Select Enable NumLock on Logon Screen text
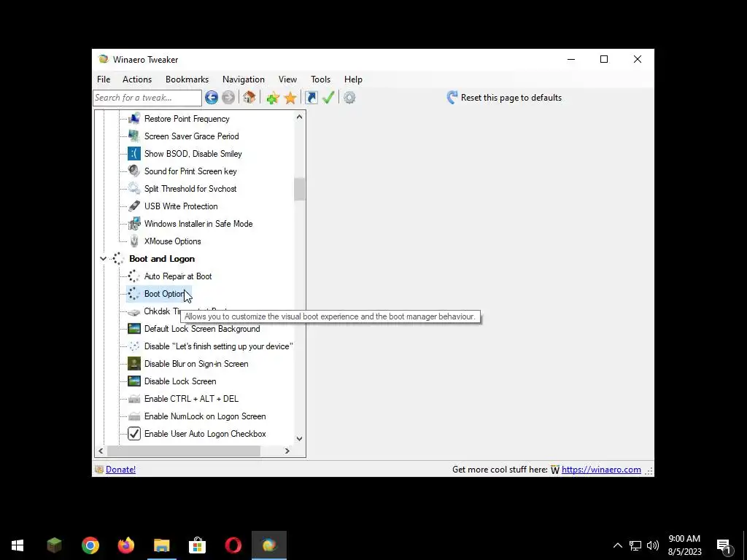Viewport: 747px width, 560px height. point(205,416)
